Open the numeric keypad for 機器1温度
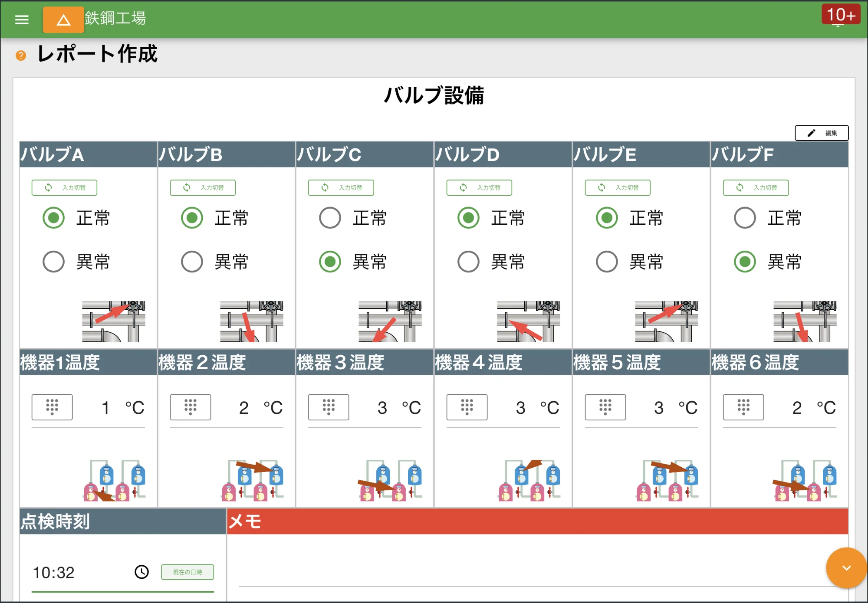Image resolution: width=868 pixels, height=603 pixels. pyautogui.click(x=52, y=407)
